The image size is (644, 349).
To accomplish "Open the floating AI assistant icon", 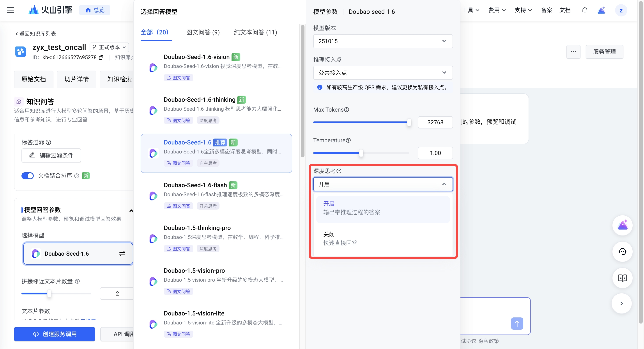I will [622, 225].
